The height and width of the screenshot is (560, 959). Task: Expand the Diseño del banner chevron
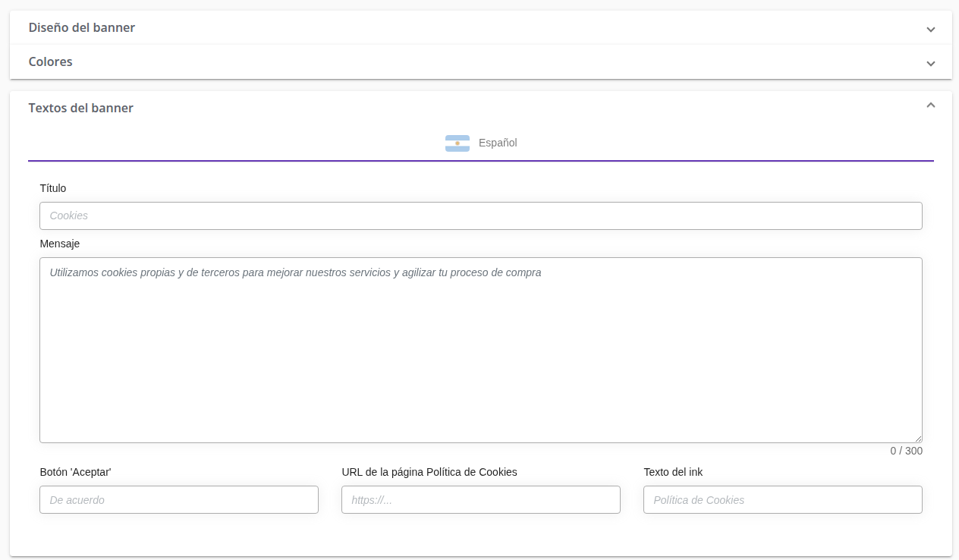point(930,30)
